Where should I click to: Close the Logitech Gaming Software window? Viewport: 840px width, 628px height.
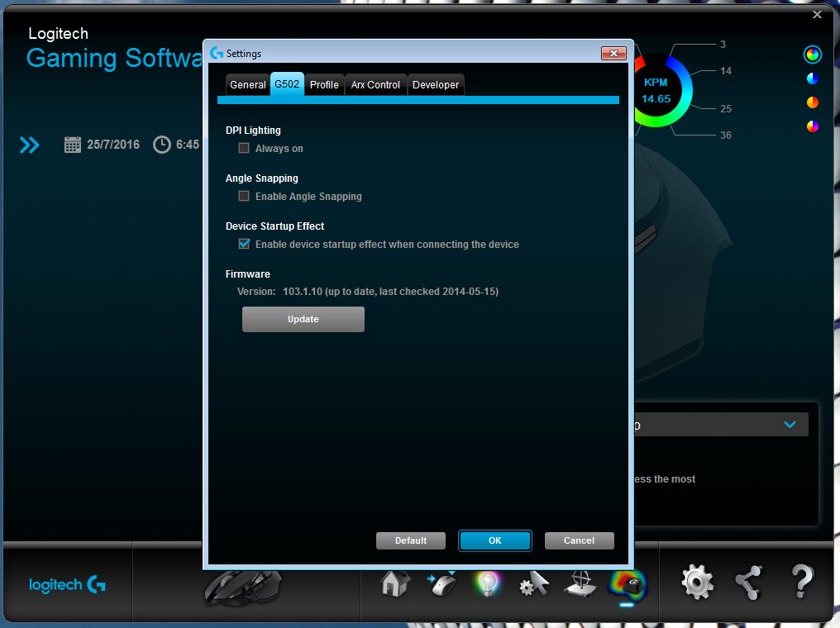click(817, 14)
